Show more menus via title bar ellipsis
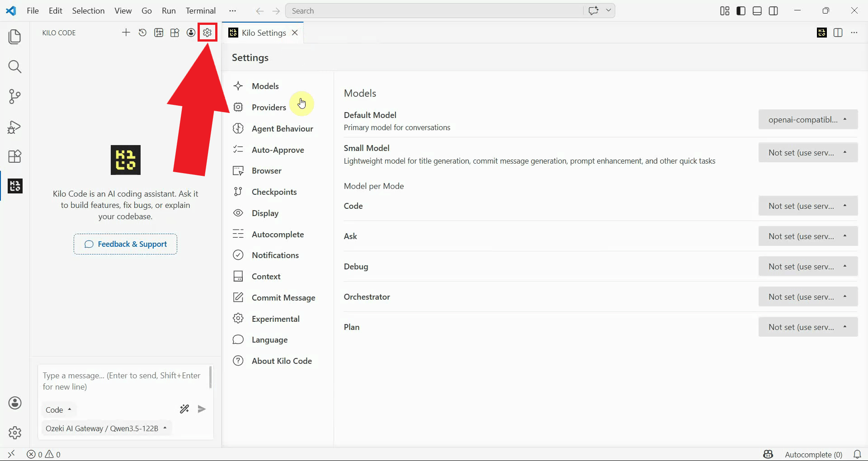Image resolution: width=868 pixels, height=461 pixels. click(232, 11)
